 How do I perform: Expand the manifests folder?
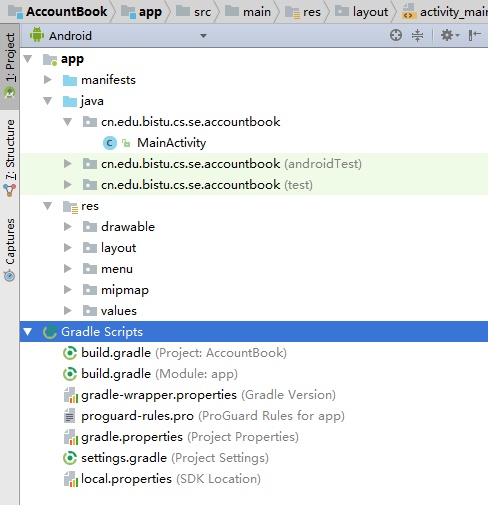48,80
